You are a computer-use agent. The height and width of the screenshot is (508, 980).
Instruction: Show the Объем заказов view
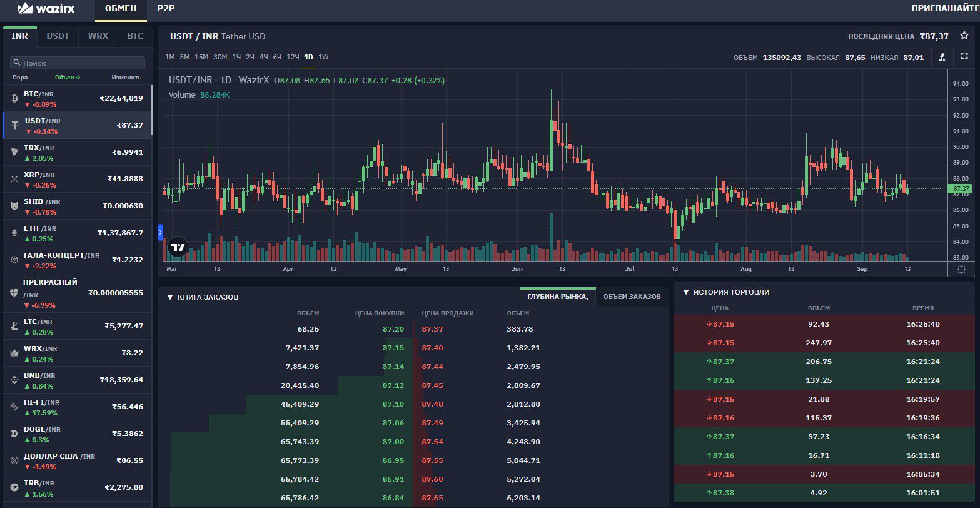click(631, 297)
